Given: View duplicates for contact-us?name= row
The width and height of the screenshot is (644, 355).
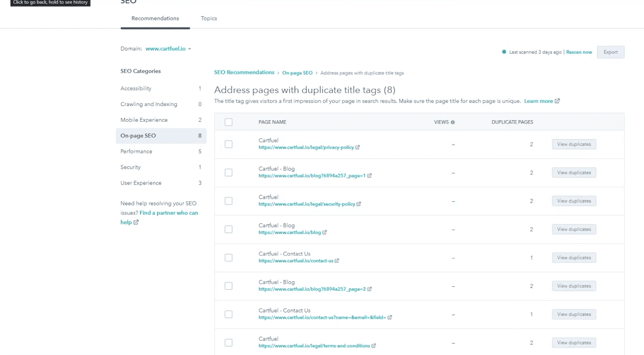Looking at the screenshot, I should click(x=574, y=314).
